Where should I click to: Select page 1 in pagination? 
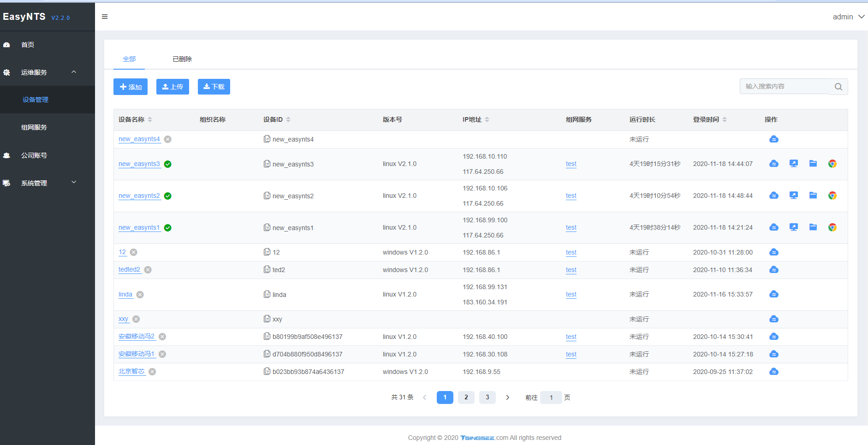tap(445, 398)
